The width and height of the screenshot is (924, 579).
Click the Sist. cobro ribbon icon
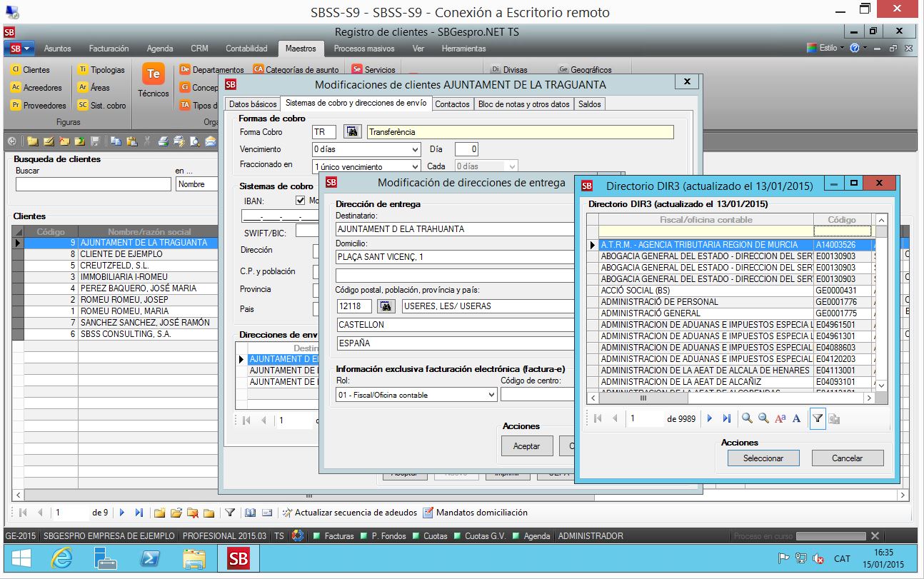point(84,106)
